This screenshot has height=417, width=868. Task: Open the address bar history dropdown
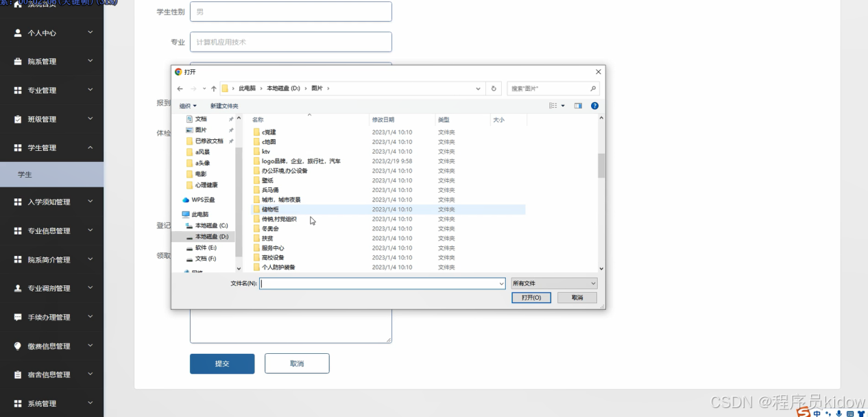pyautogui.click(x=479, y=88)
